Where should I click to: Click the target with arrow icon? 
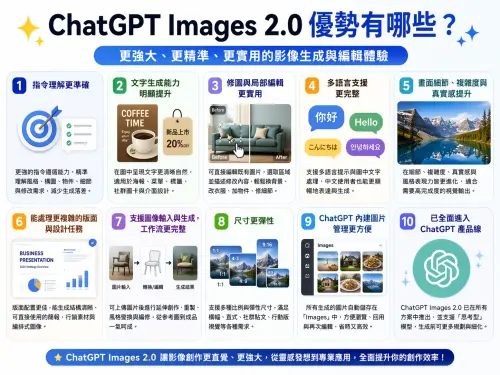pyautogui.click(x=40, y=128)
